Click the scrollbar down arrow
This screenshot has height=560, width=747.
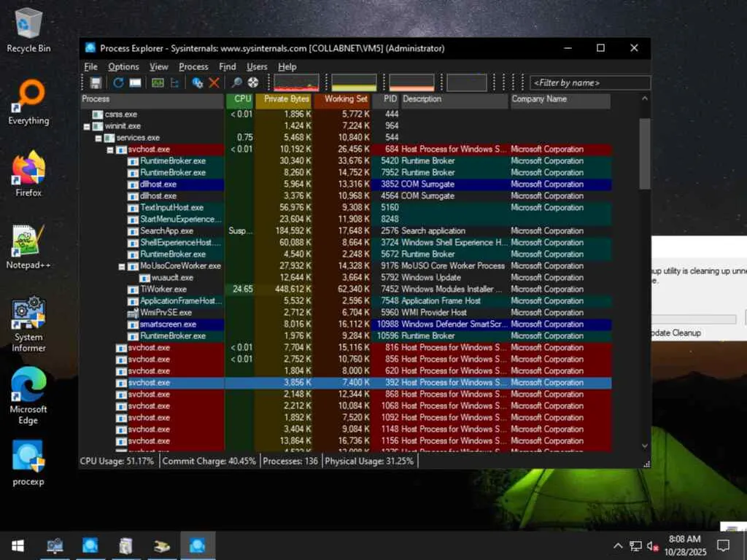pos(645,446)
